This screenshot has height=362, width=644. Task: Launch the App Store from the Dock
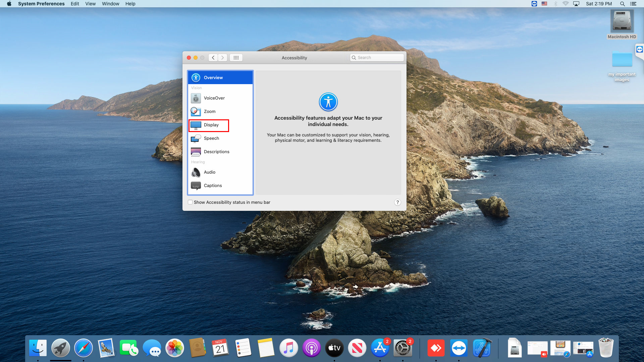pyautogui.click(x=380, y=348)
